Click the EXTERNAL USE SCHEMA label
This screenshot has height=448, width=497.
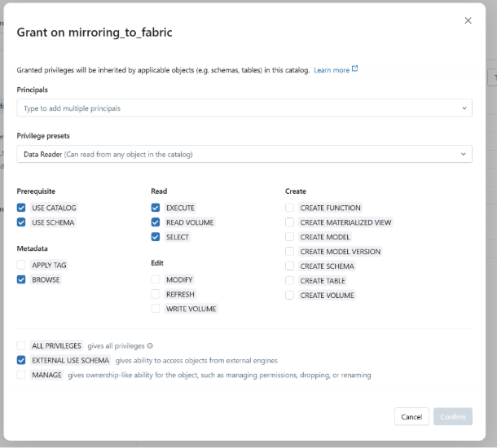click(x=70, y=360)
